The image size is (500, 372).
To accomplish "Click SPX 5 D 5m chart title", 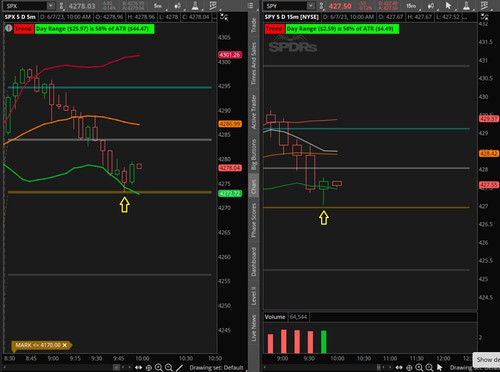I will tap(20, 17).
